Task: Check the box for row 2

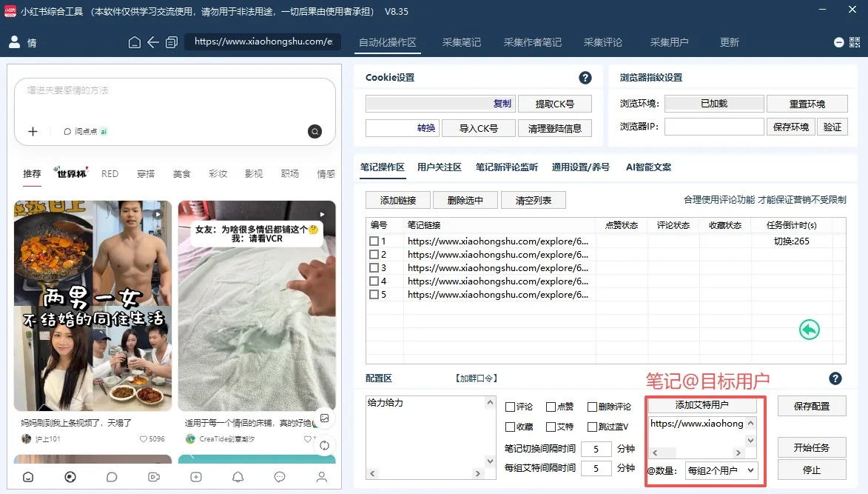Action: [x=374, y=255]
